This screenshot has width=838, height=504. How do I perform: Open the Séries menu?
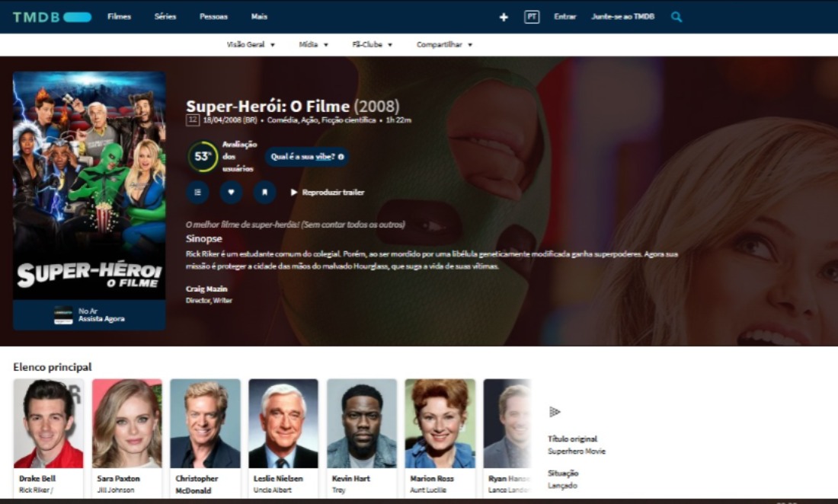coord(165,17)
